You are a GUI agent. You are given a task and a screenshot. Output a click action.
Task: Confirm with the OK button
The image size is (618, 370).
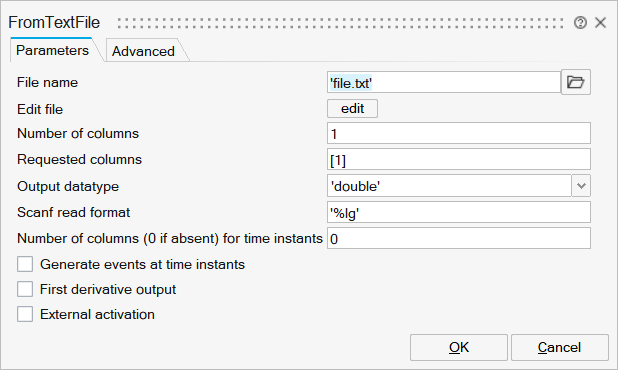(x=459, y=348)
